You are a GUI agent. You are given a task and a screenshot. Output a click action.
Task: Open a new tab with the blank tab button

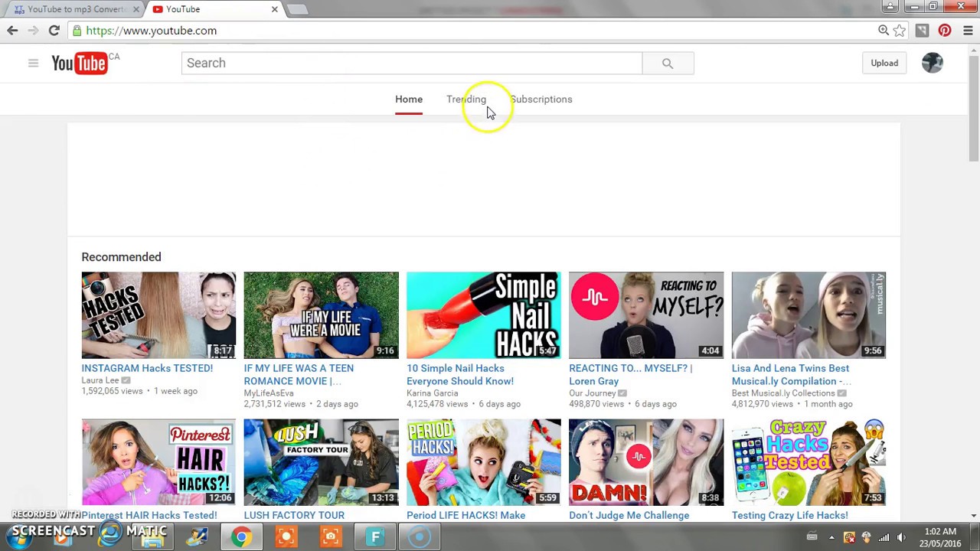(297, 9)
